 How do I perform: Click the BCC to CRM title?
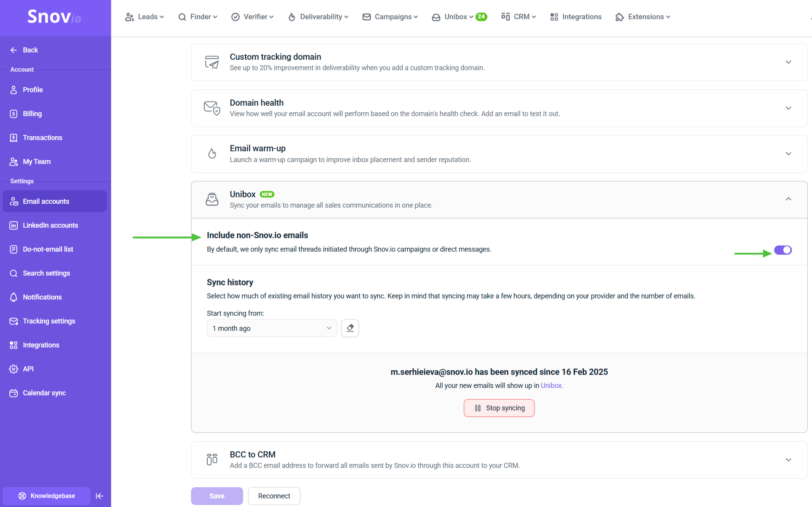coord(253,454)
